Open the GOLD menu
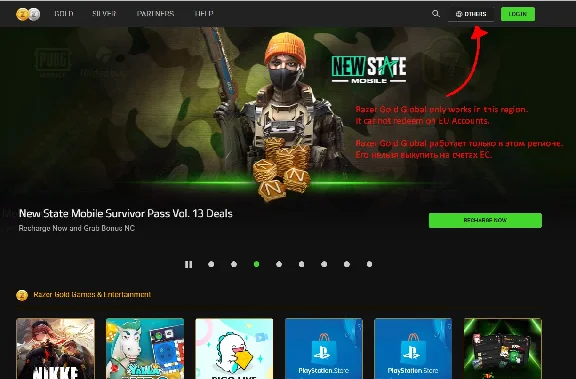Viewport: 576px width, 379px height. click(x=64, y=14)
